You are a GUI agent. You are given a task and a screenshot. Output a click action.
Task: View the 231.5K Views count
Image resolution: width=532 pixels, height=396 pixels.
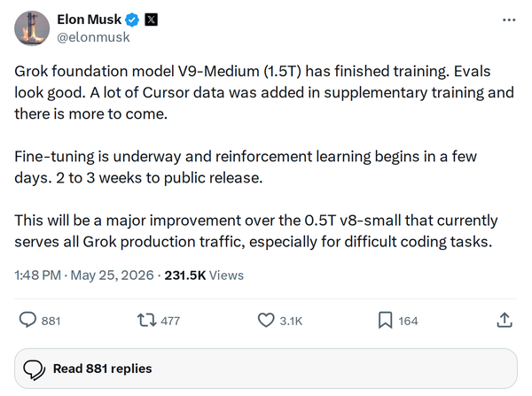coord(204,275)
